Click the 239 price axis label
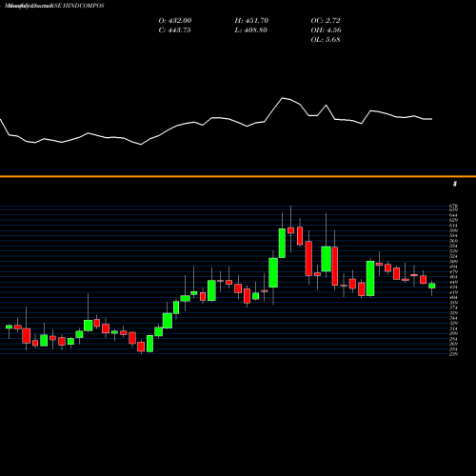The height and width of the screenshot is (476, 476). pos(454,354)
